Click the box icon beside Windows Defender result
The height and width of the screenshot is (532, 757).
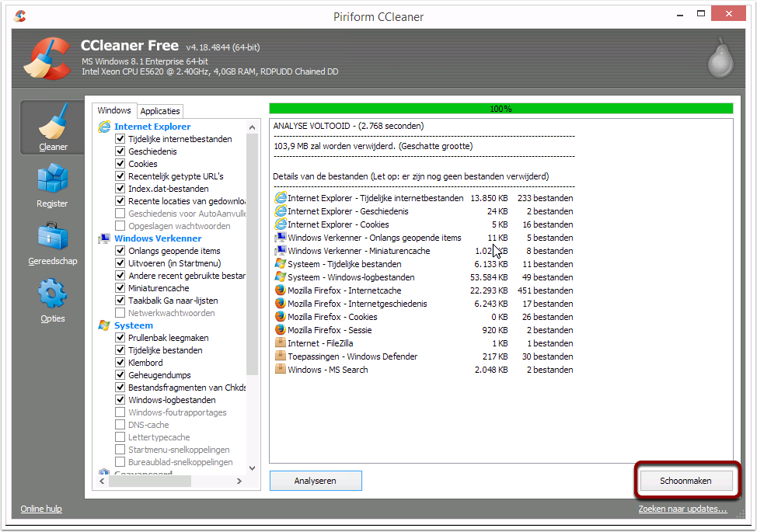(x=281, y=356)
